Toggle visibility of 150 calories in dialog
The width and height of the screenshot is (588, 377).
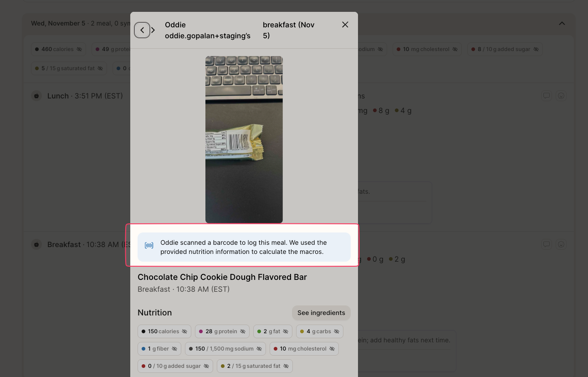(184, 331)
